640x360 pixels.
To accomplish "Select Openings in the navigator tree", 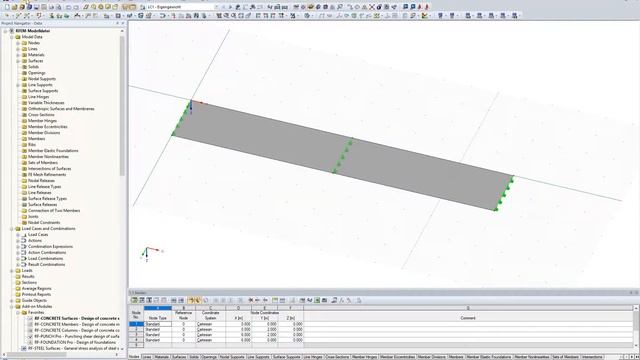I will point(37,73).
